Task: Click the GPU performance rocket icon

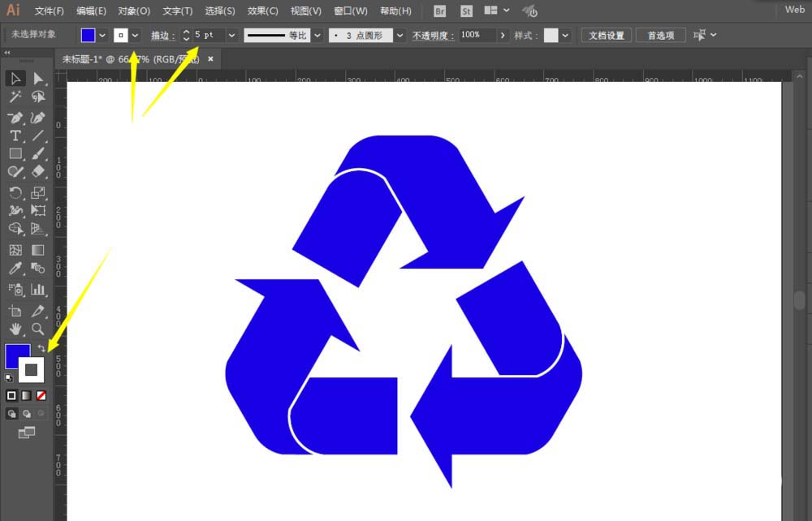Action: [529, 11]
